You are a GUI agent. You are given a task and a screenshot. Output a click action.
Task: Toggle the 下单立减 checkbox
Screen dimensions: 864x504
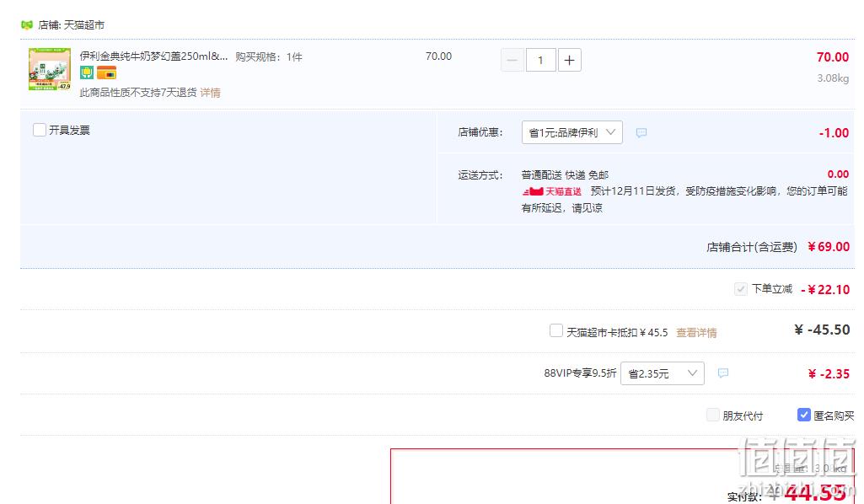click(x=741, y=288)
